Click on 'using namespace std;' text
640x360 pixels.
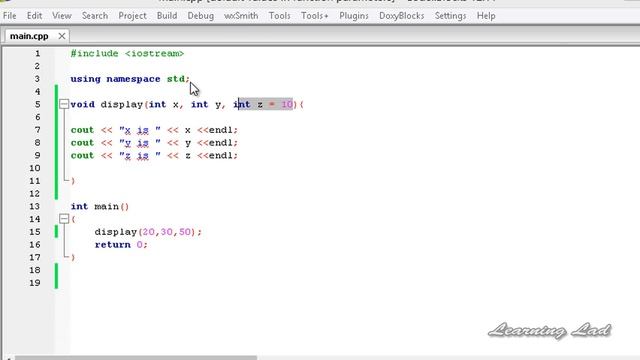coord(130,79)
